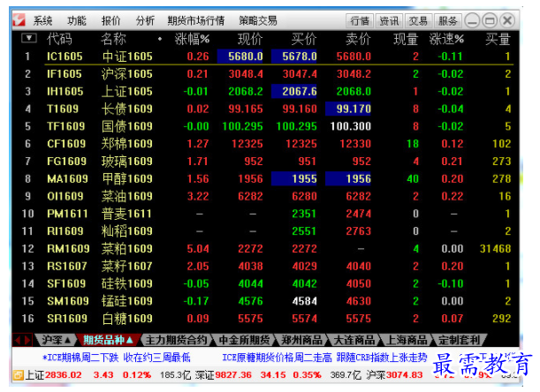Viewport: 540px width, 392px height.
Task: Select the PM1611 code cell
Action: 67,214
